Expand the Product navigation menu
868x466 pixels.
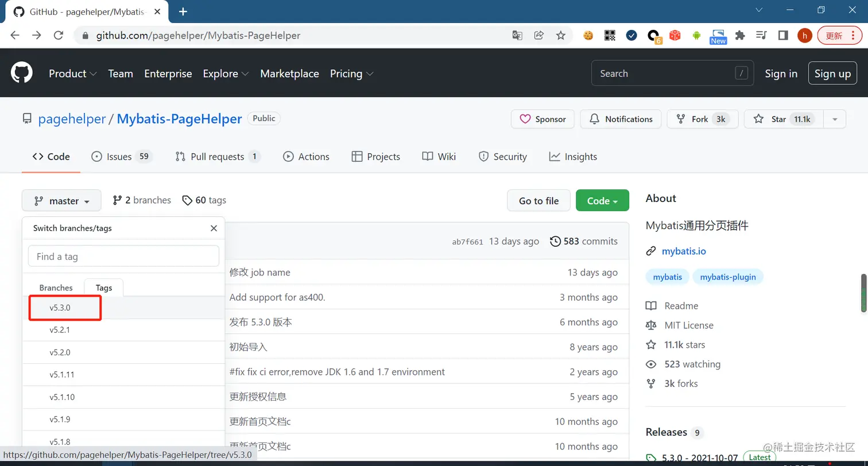pos(73,73)
